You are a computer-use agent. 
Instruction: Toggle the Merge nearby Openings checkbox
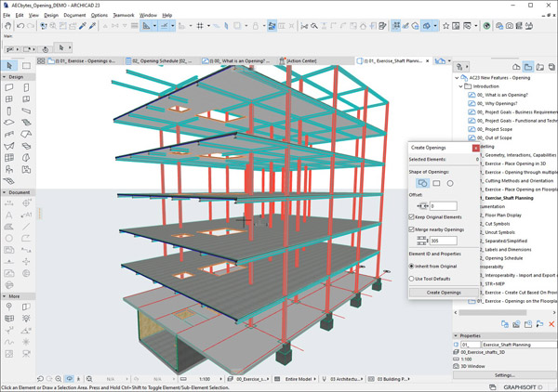(411, 229)
